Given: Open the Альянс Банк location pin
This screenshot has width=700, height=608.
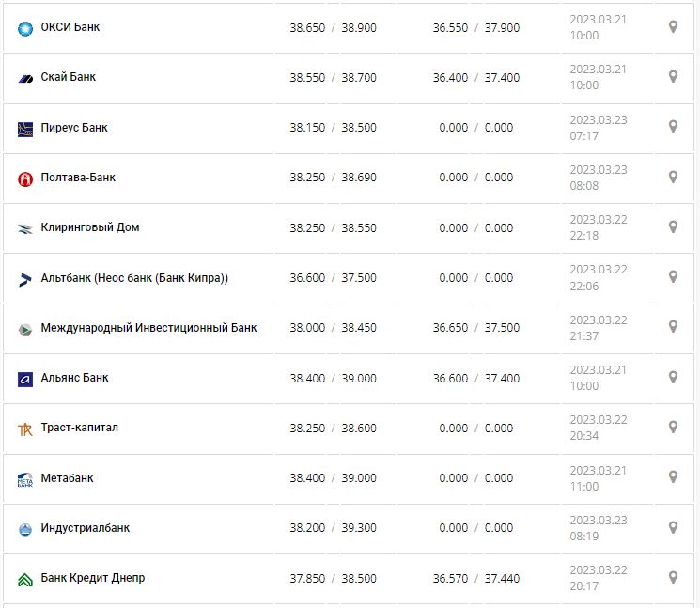Looking at the screenshot, I should 673,377.
